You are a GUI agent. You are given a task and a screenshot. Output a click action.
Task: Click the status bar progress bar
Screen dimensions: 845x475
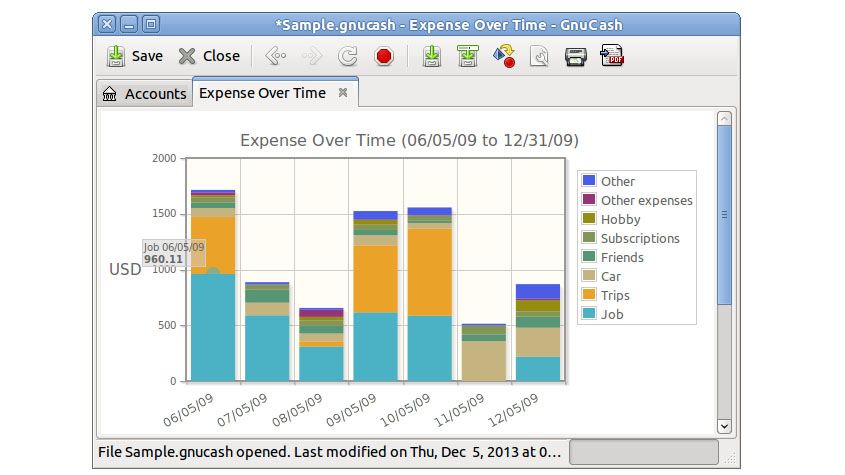tap(644, 452)
